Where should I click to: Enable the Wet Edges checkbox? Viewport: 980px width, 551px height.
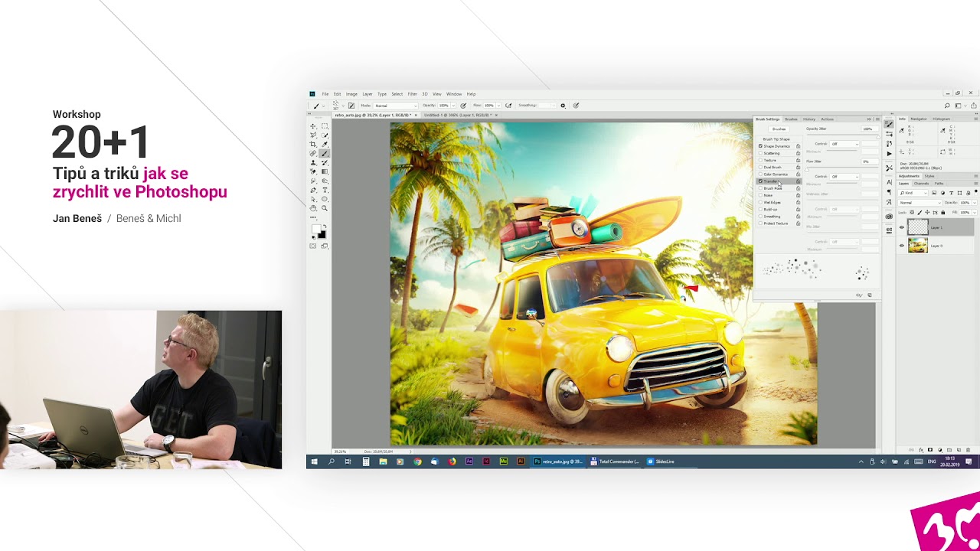[760, 202]
